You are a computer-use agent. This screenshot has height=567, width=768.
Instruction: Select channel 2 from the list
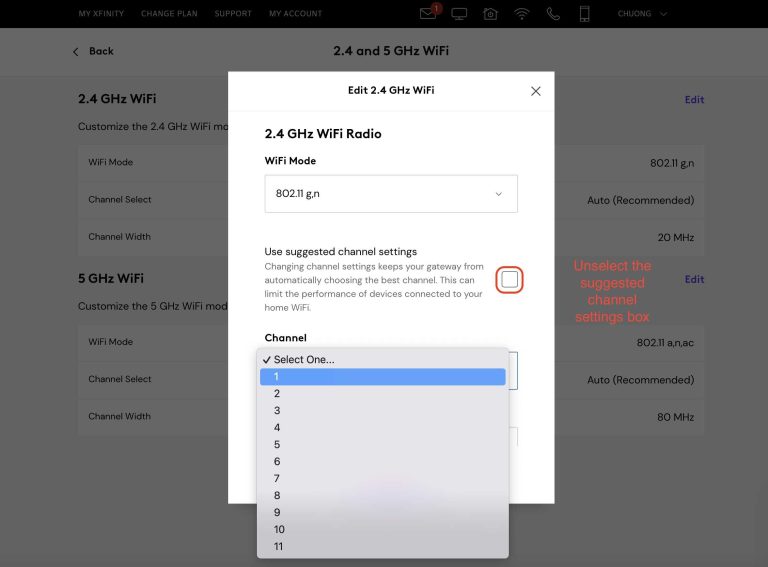(x=383, y=394)
